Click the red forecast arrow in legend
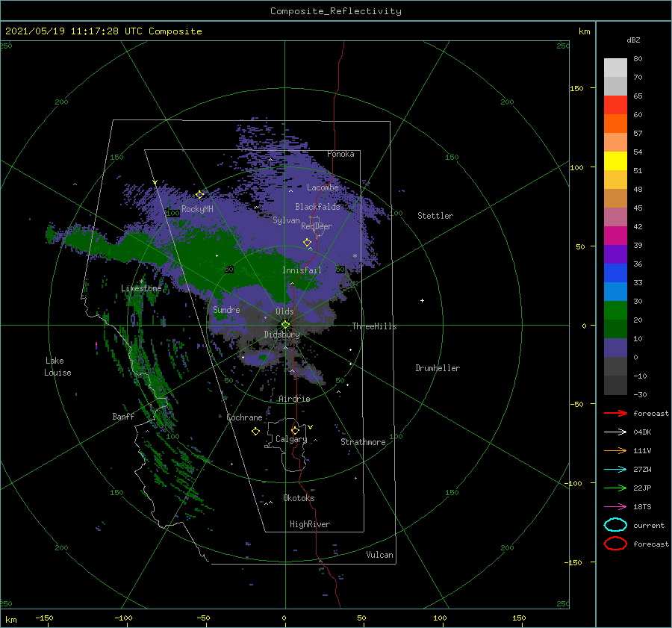This screenshot has height=628, width=672. (615, 413)
